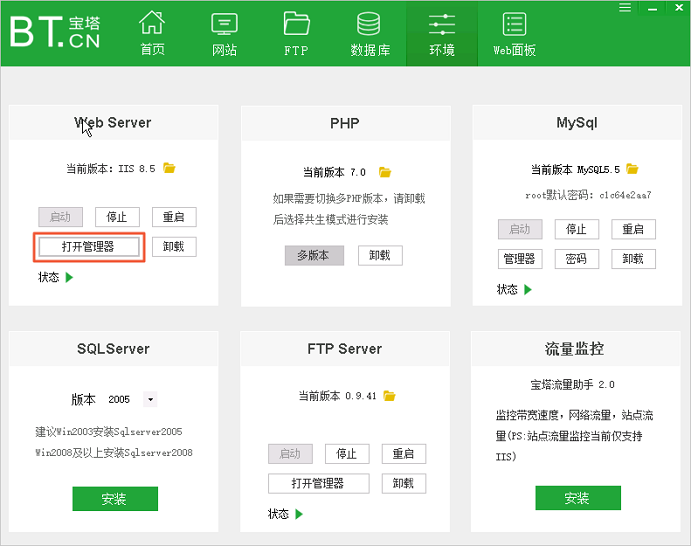Image resolution: width=691 pixels, height=546 pixels.
Task: Click 当前版本 MySQL5.5 text
Action: pyautogui.click(x=575, y=169)
